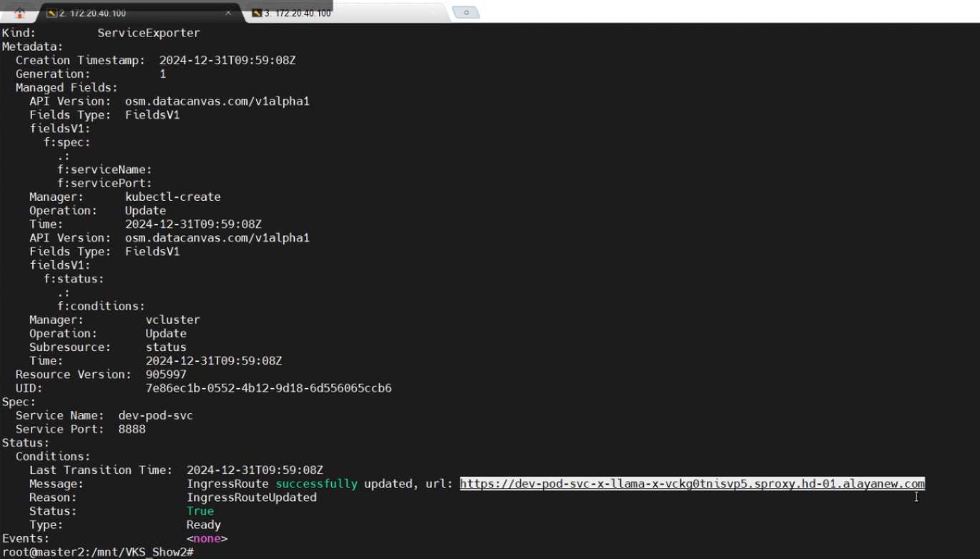Click the 'kubectl-create' manager value

point(172,197)
